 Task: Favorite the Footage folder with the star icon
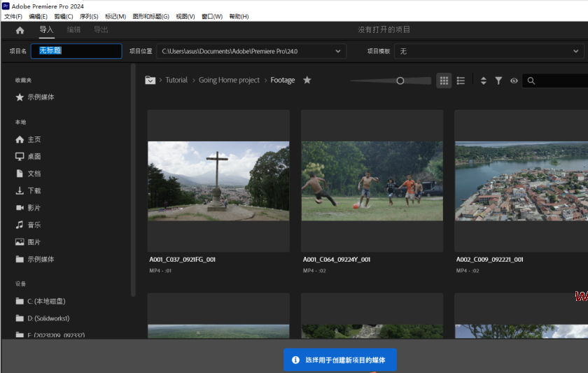307,80
